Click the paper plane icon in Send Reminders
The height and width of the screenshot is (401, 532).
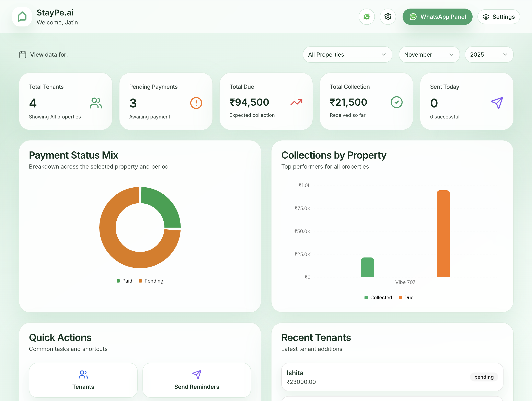tap(197, 374)
